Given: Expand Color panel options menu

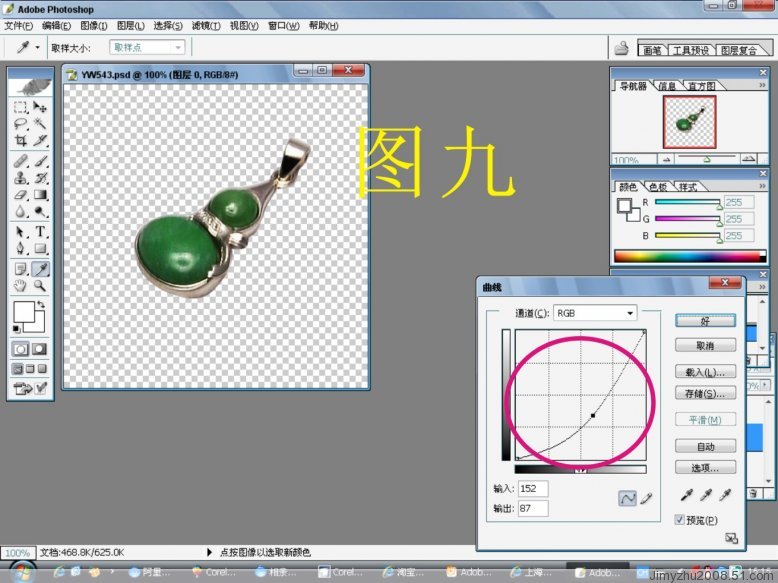Looking at the screenshot, I should click(x=763, y=186).
